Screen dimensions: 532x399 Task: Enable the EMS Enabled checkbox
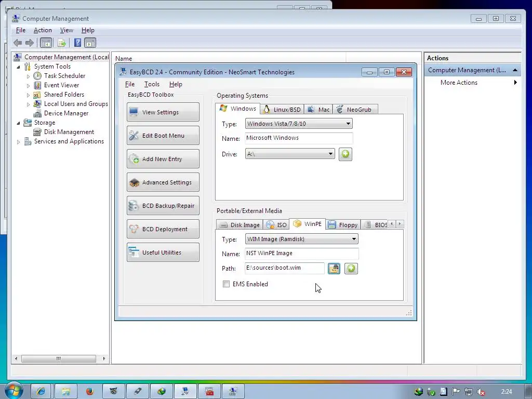(x=226, y=284)
